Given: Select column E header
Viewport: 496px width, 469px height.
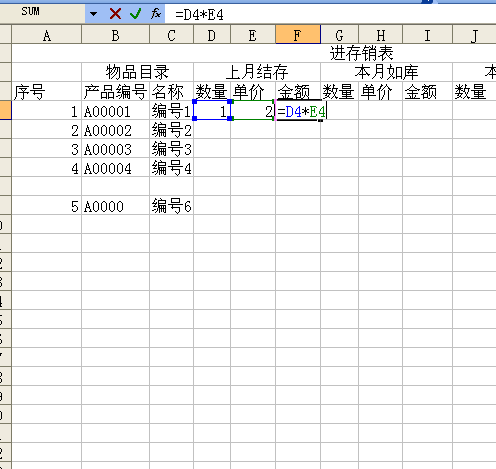Looking at the screenshot, I should tap(253, 35).
